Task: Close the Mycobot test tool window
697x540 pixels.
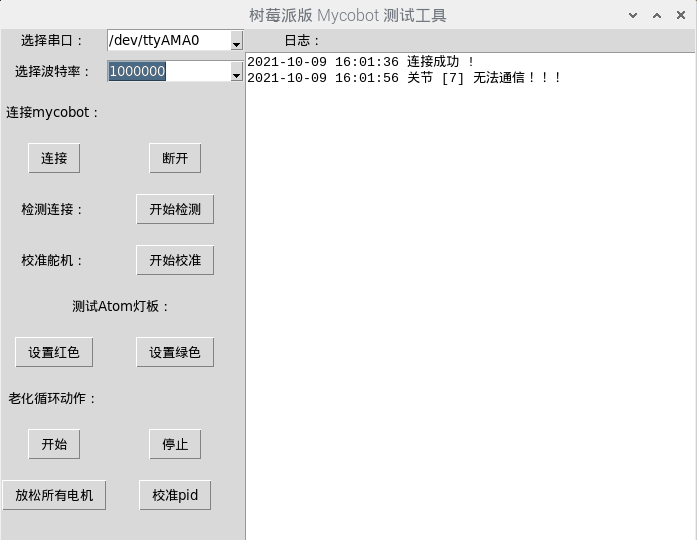Action: (x=681, y=16)
